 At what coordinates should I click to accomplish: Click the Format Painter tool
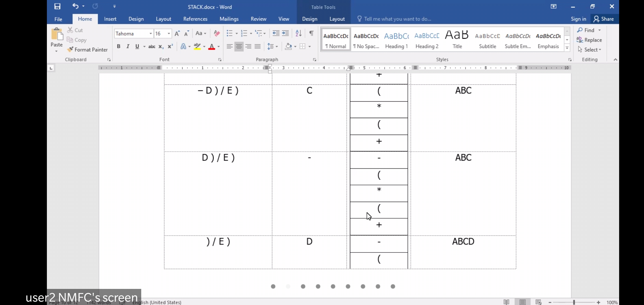click(x=88, y=50)
